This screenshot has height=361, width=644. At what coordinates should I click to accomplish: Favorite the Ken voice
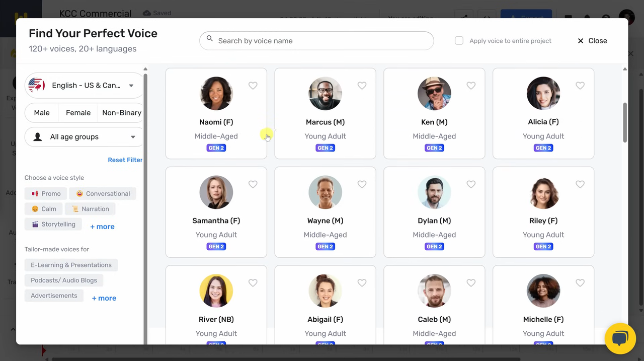tap(471, 86)
